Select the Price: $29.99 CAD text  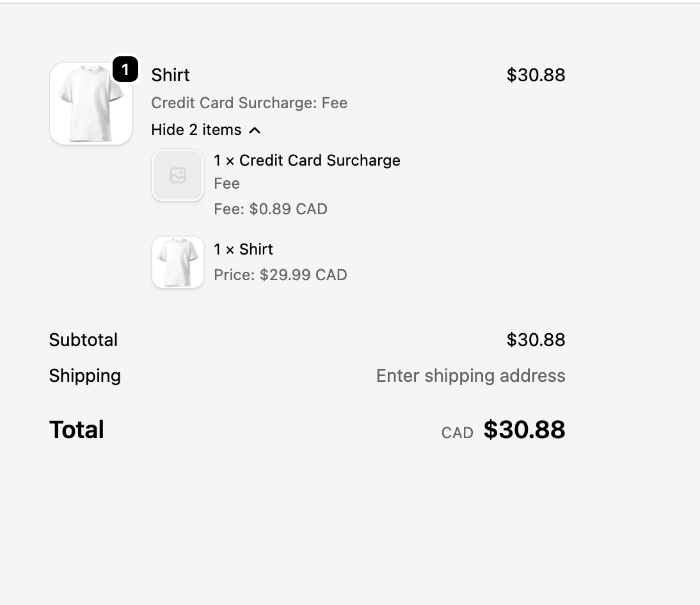coord(280,274)
